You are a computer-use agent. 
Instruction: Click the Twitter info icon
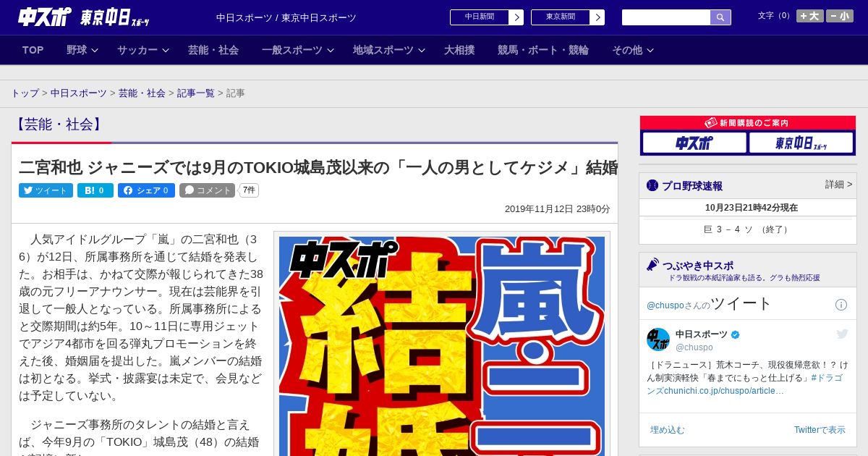pos(841,305)
